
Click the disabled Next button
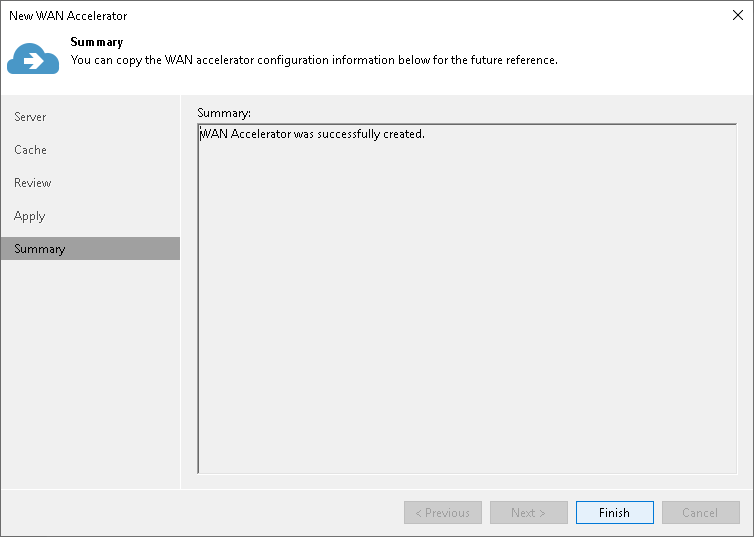coord(528,512)
